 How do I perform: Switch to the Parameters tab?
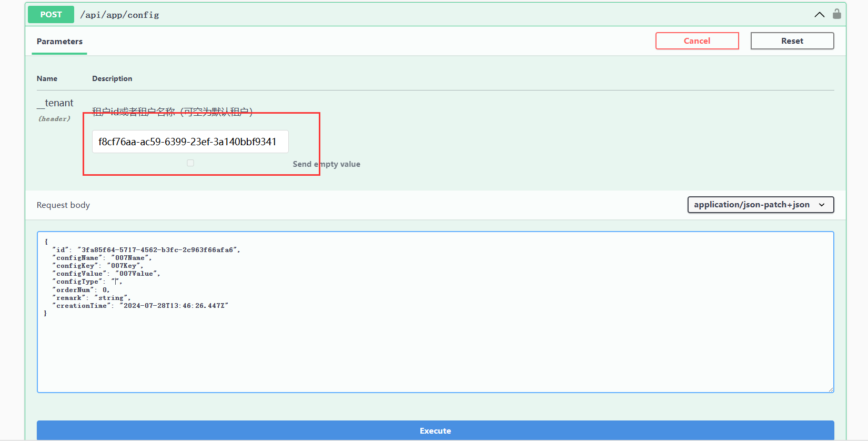click(59, 42)
